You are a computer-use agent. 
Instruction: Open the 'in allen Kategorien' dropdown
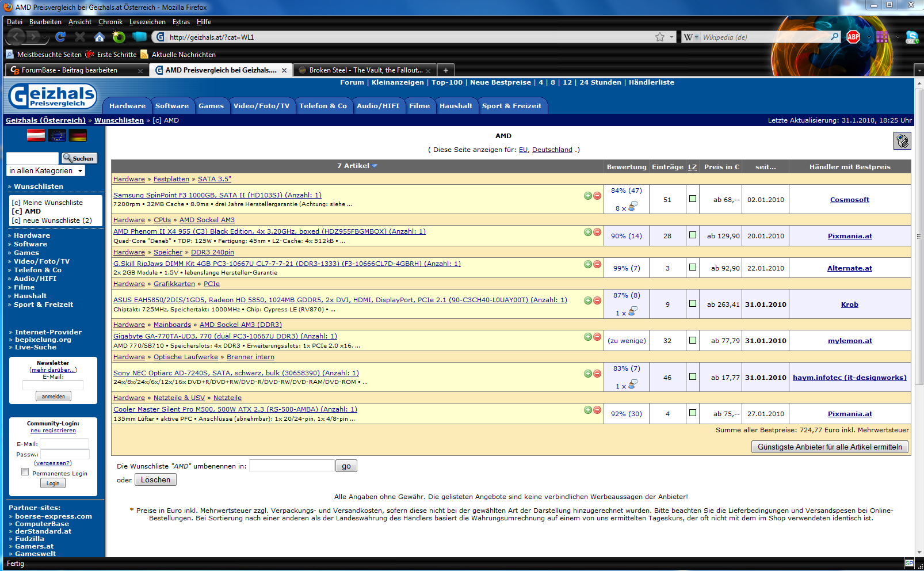pyautogui.click(x=46, y=171)
